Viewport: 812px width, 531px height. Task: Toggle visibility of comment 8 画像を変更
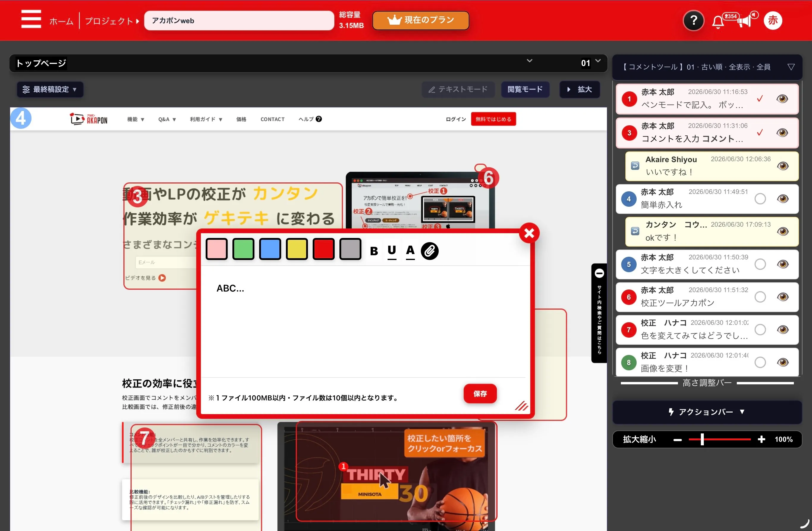pyautogui.click(x=783, y=362)
